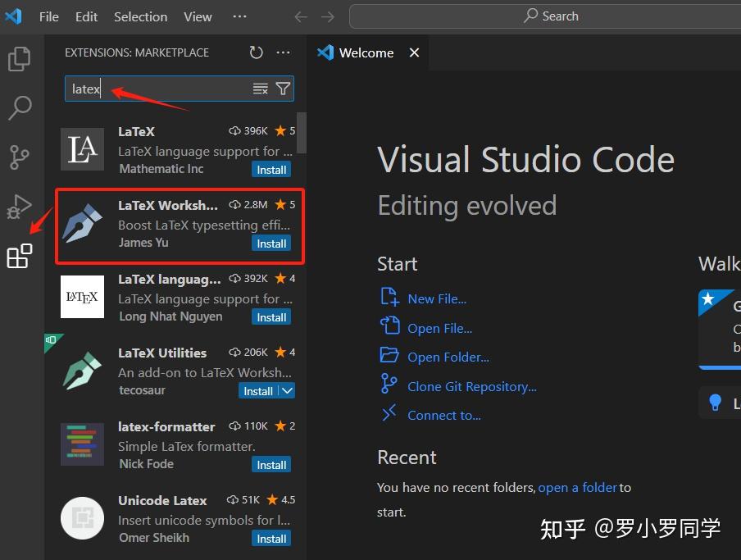Expand LaTeX Utilities install dropdown arrow
Image resolution: width=741 pixels, height=560 pixels.
287,391
